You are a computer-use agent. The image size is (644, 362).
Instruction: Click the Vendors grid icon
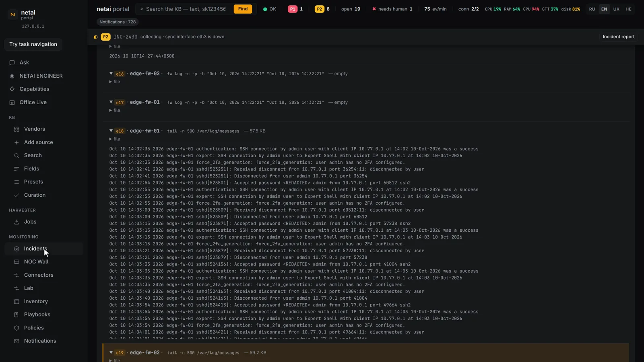(x=17, y=129)
